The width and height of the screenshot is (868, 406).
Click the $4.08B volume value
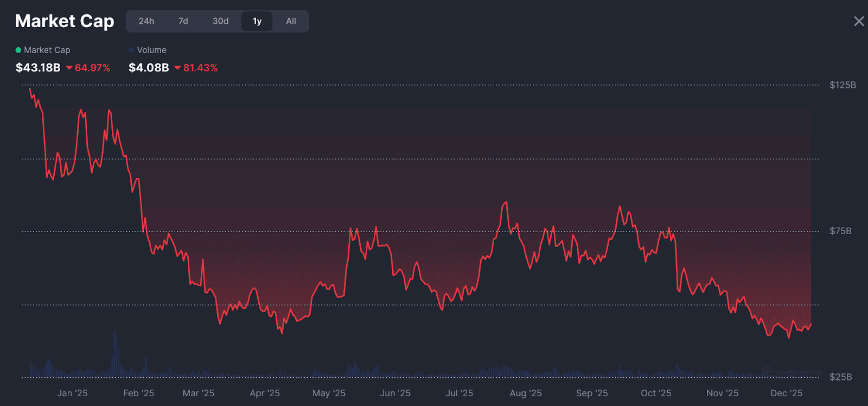149,68
